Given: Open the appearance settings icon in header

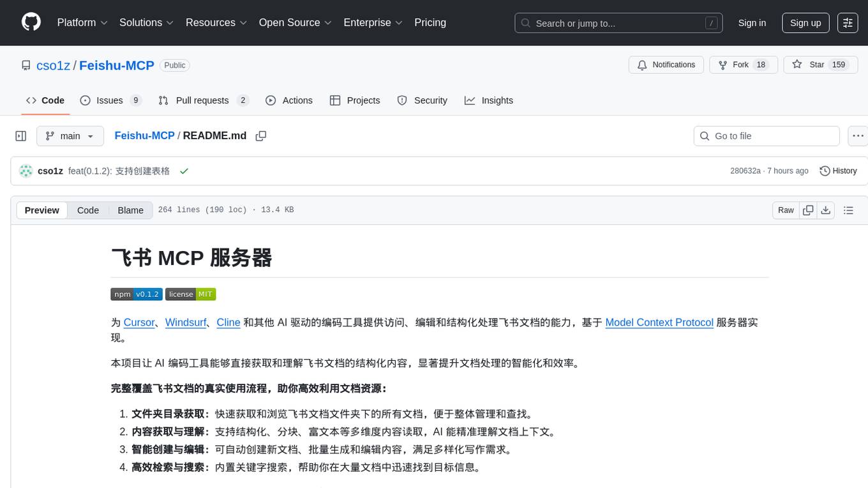Looking at the screenshot, I should (848, 23).
